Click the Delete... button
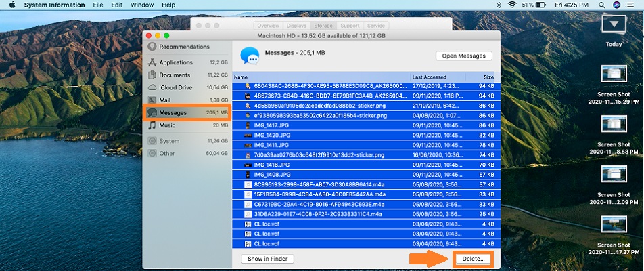 click(473, 259)
